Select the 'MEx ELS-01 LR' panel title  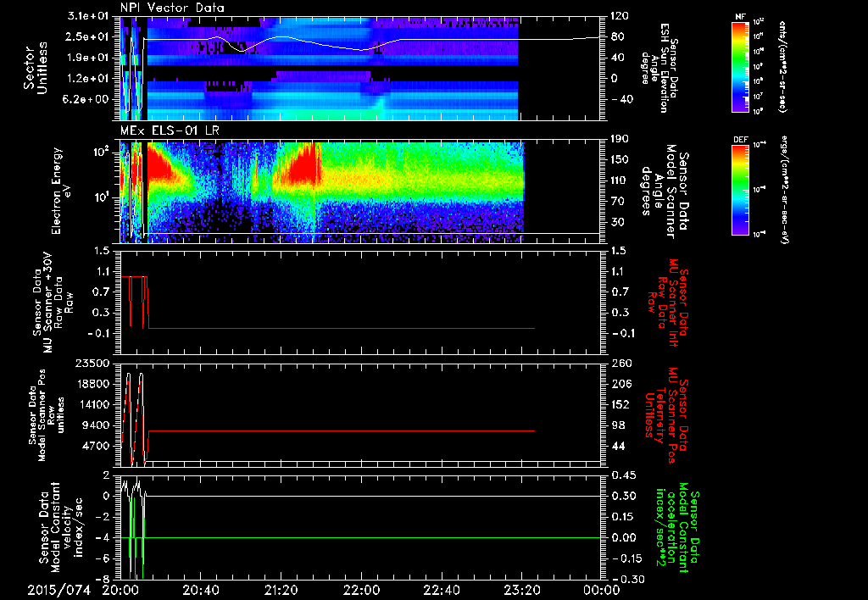click(168, 131)
